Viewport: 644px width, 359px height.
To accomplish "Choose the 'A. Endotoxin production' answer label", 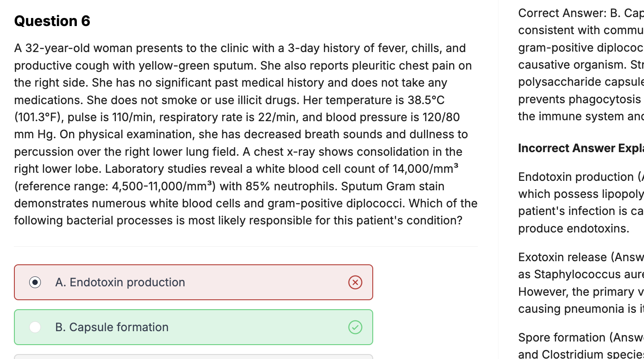I will pos(120,282).
